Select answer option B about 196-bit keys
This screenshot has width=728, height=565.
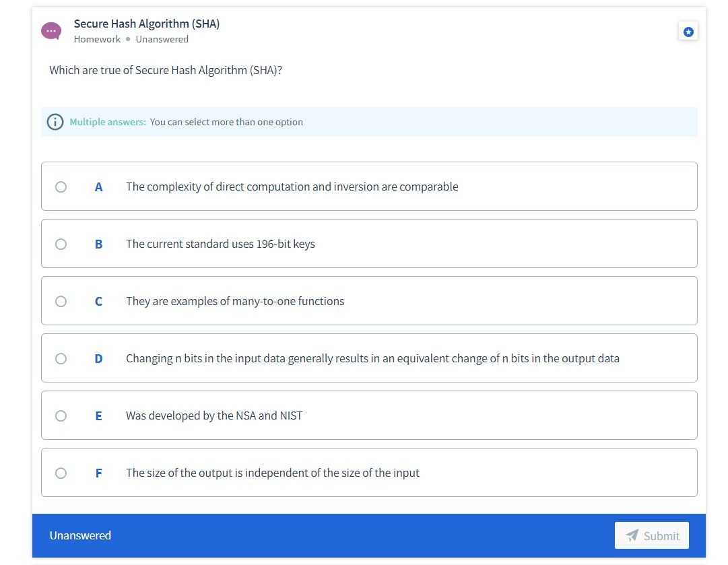click(61, 244)
